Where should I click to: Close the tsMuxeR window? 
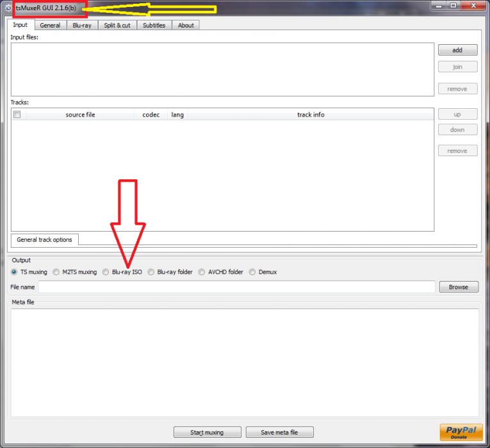[473, 6]
